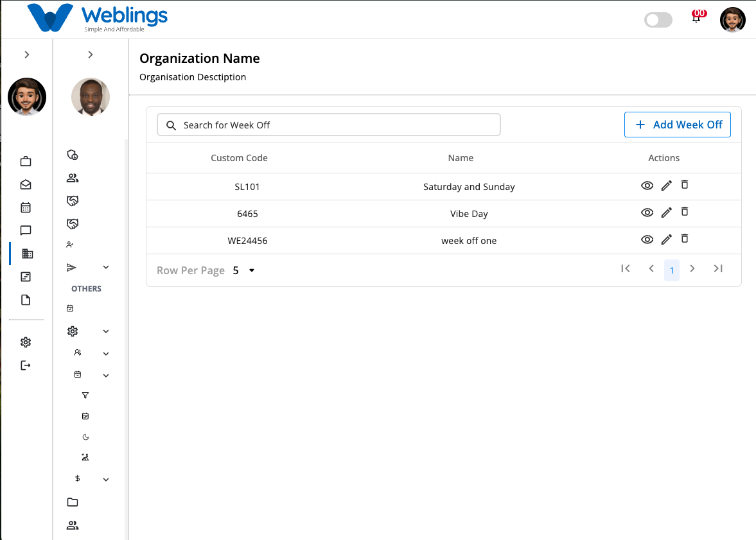756x540 pixels.
Task: Click the Custom Code column header
Action: [x=239, y=158]
